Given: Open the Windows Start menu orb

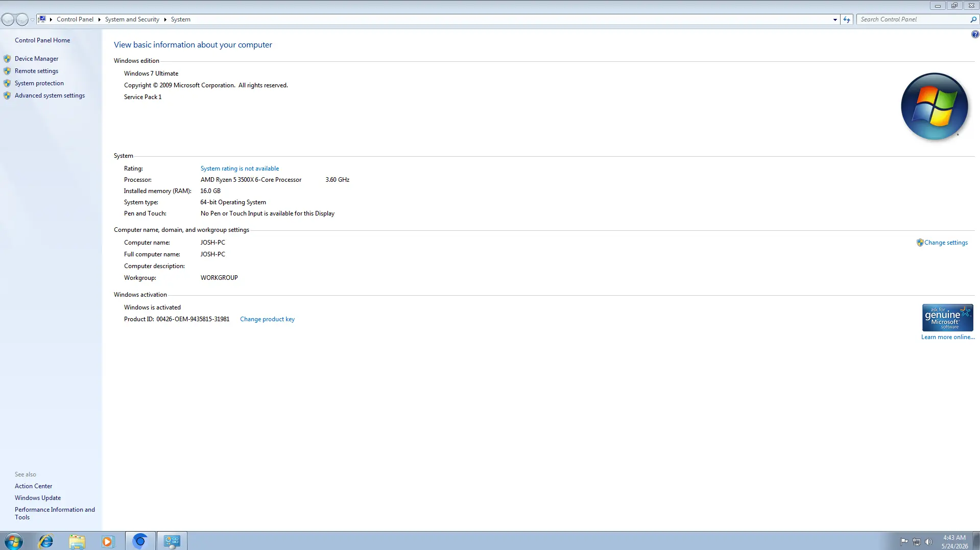Looking at the screenshot, I should (14, 541).
